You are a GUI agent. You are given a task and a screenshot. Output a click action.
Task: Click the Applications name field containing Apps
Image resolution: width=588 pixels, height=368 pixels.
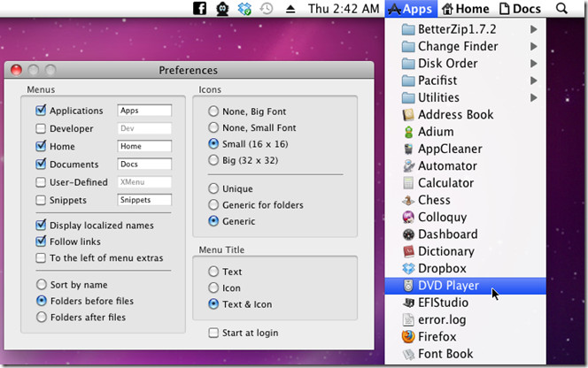tap(144, 111)
